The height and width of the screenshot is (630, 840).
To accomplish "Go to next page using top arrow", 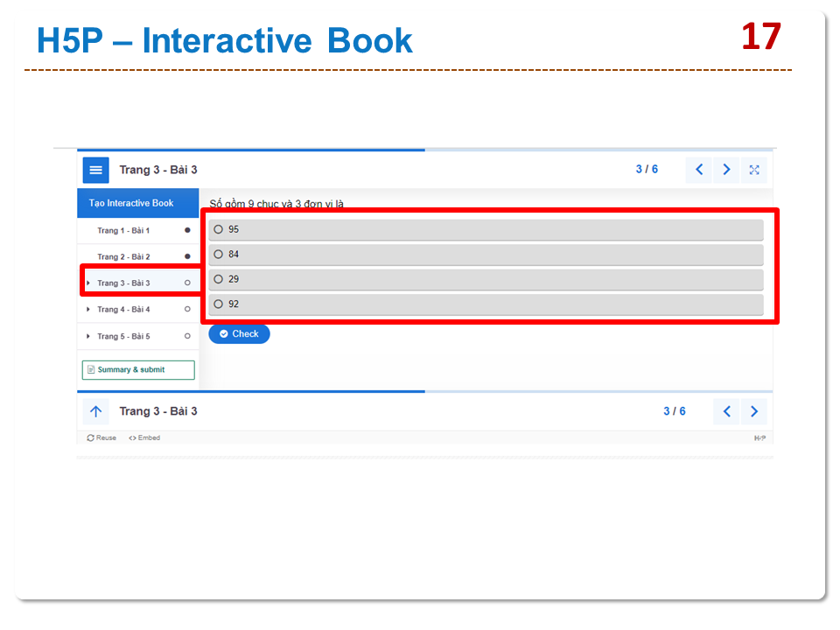I will pos(726,170).
